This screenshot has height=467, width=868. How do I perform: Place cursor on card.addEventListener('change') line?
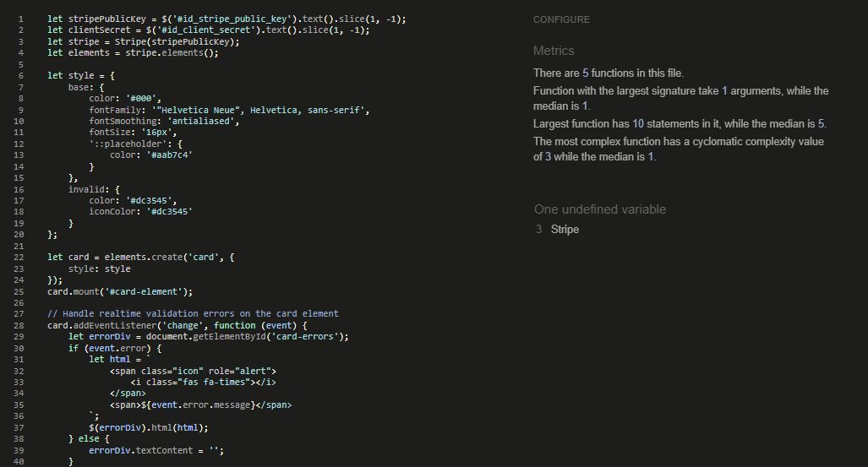(x=177, y=325)
